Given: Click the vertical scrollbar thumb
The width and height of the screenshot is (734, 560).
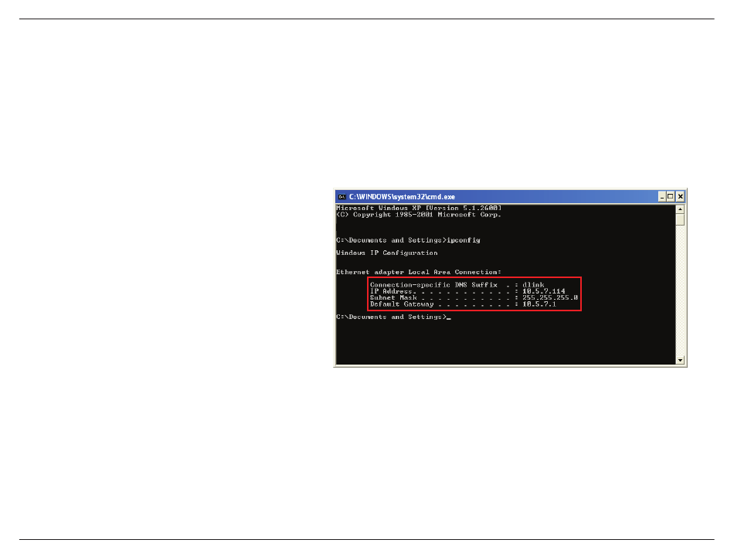Looking at the screenshot, I should 680,220.
